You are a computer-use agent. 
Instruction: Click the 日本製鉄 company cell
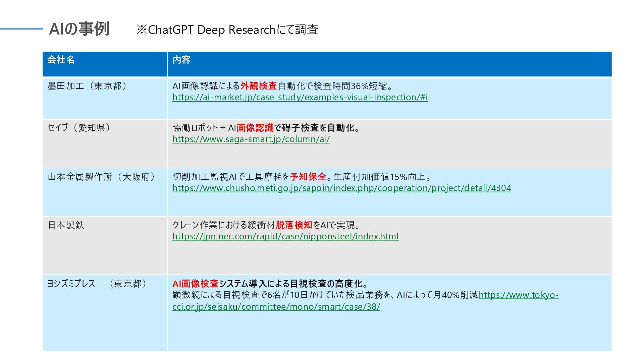pos(66,225)
